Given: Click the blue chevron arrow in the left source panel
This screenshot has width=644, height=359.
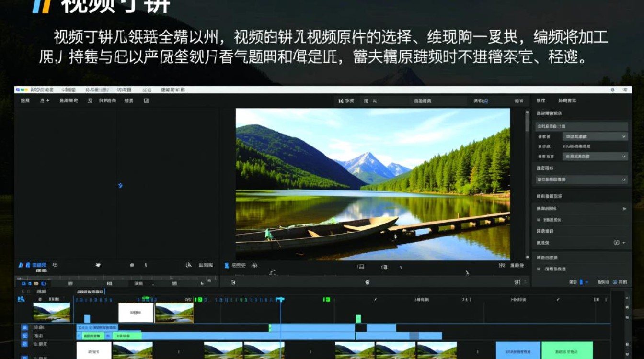Looking at the screenshot, I should point(120,185).
